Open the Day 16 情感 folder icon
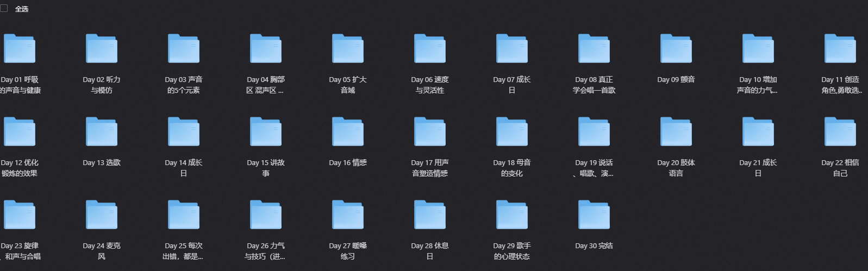This screenshot has height=271, width=868. click(x=348, y=131)
